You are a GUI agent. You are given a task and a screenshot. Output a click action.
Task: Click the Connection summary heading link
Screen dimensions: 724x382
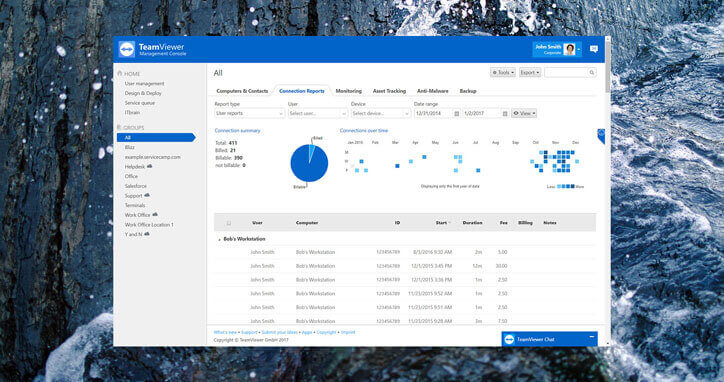(237, 131)
